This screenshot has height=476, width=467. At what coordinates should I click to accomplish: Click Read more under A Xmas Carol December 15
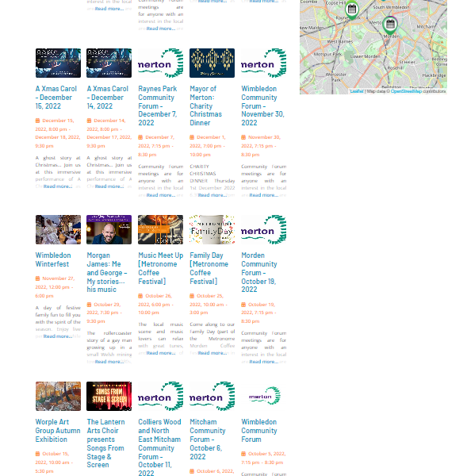(58, 186)
